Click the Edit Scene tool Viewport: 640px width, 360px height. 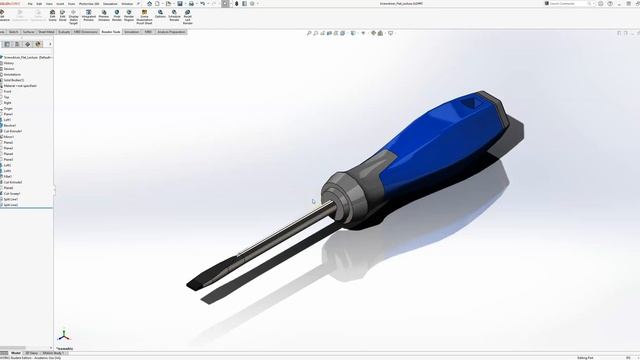click(x=52, y=16)
